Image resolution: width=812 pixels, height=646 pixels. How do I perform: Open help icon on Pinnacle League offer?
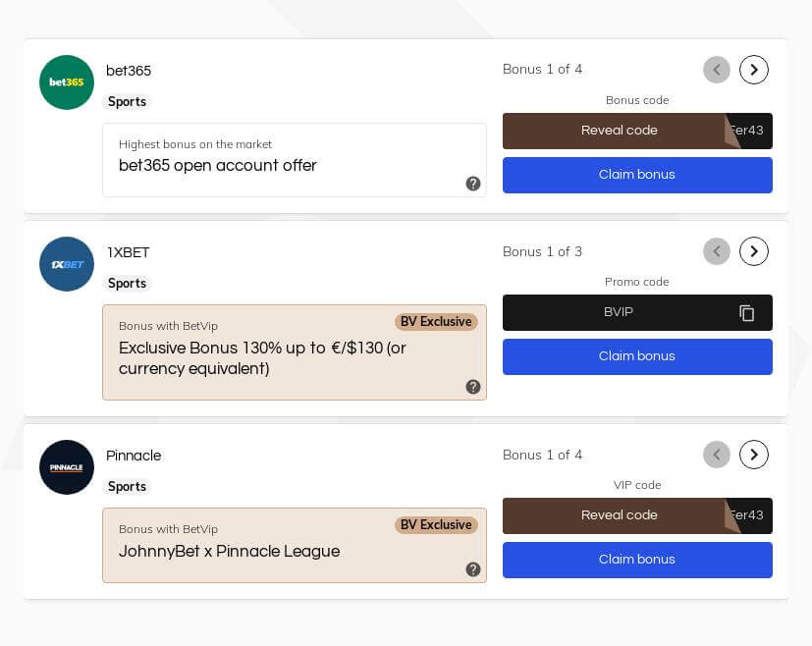[x=473, y=569]
